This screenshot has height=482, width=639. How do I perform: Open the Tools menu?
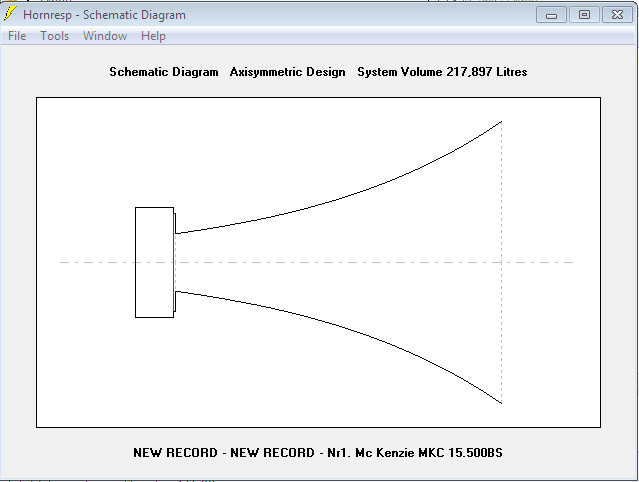pos(54,36)
